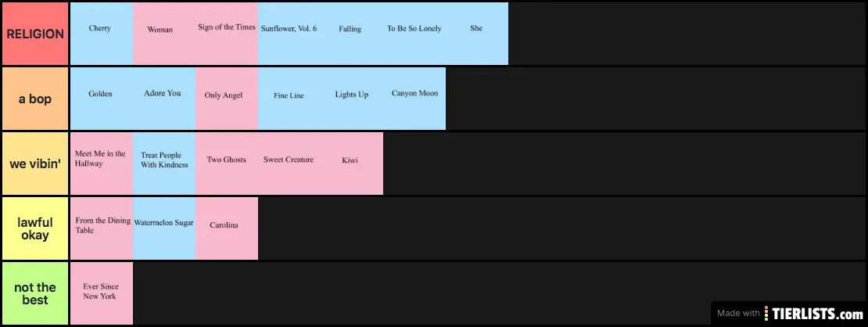Click the Only Angel tile
This screenshot has width=868, height=327.
click(227, 99)
